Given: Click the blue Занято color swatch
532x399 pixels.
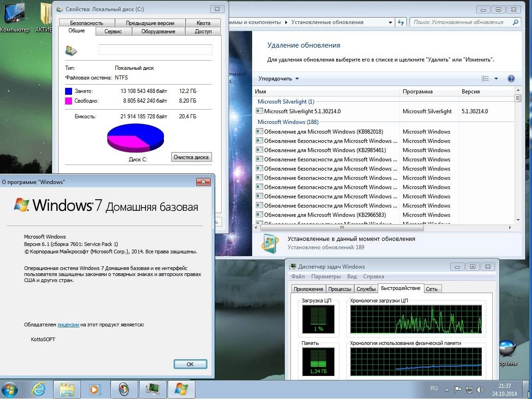Looking at the screenshot, I should click(68, 92).
